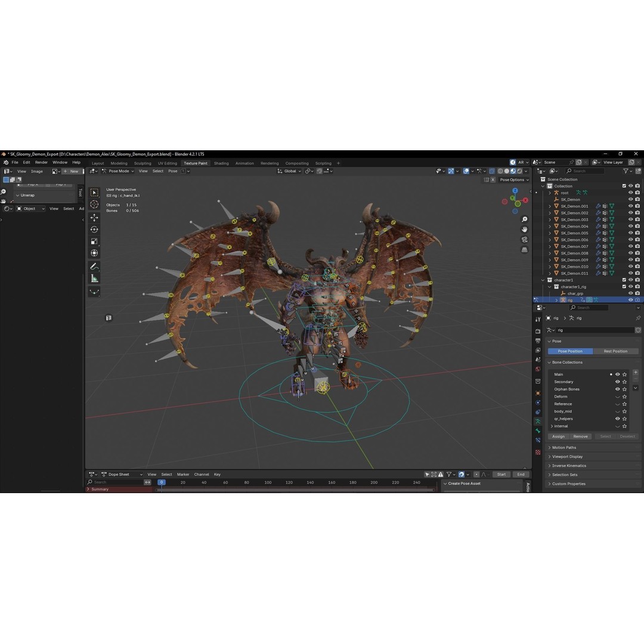Viewport: 644px width, 644px height.
Task: Click the fake user shield next to rig name
Action: (638, 330)
